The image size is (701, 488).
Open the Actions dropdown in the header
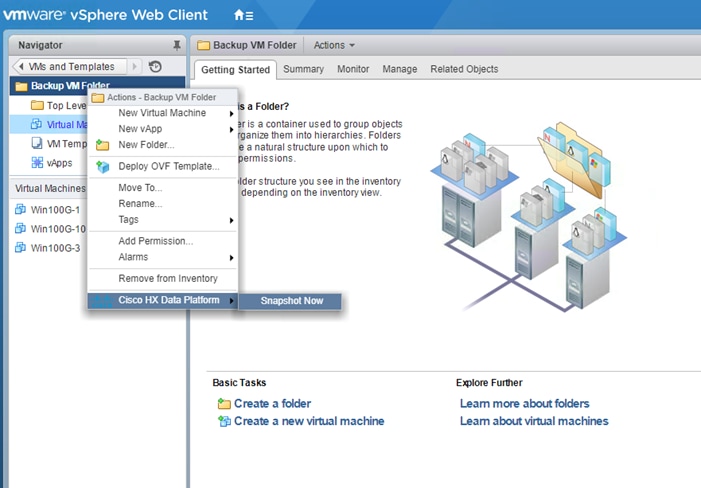coord(334,45)
